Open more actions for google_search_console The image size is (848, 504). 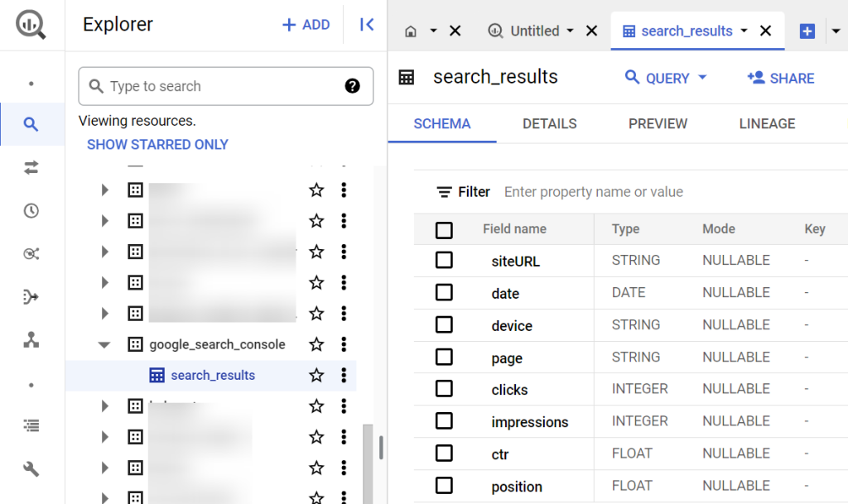(x=344, y=344)
